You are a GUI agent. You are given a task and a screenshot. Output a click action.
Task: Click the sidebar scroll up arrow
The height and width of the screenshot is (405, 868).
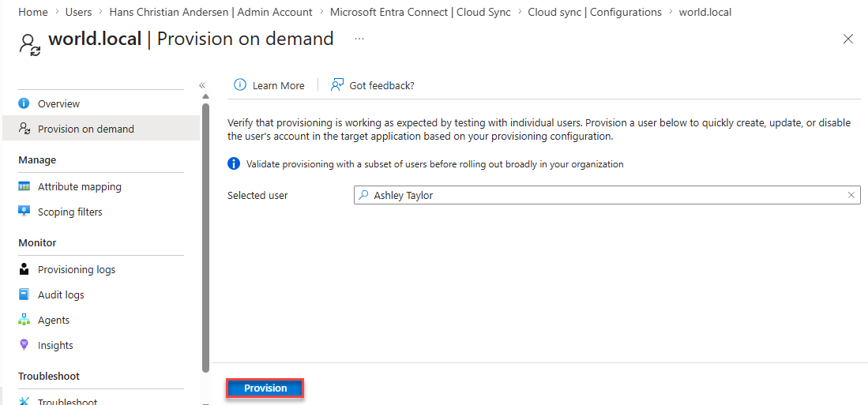206,97
